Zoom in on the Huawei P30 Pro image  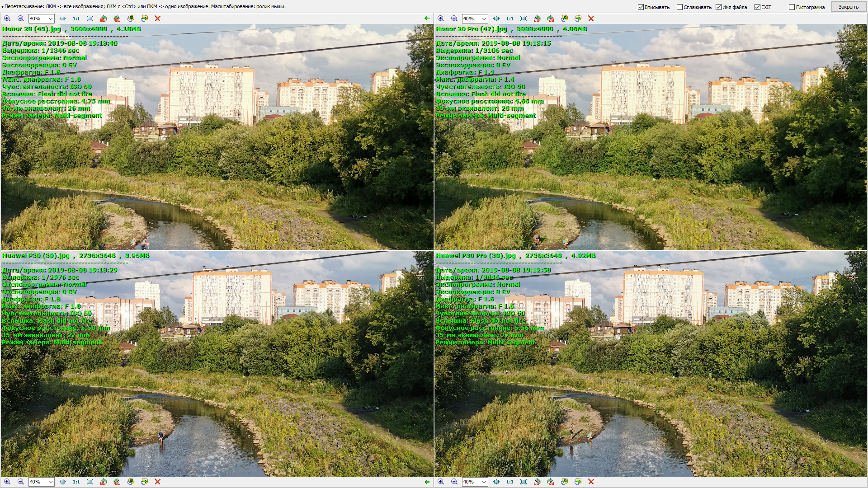(x=441, y=482)
